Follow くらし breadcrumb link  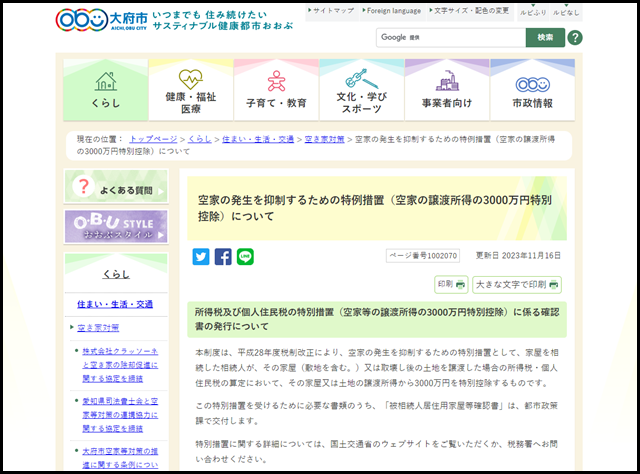(x=200, y=139)
